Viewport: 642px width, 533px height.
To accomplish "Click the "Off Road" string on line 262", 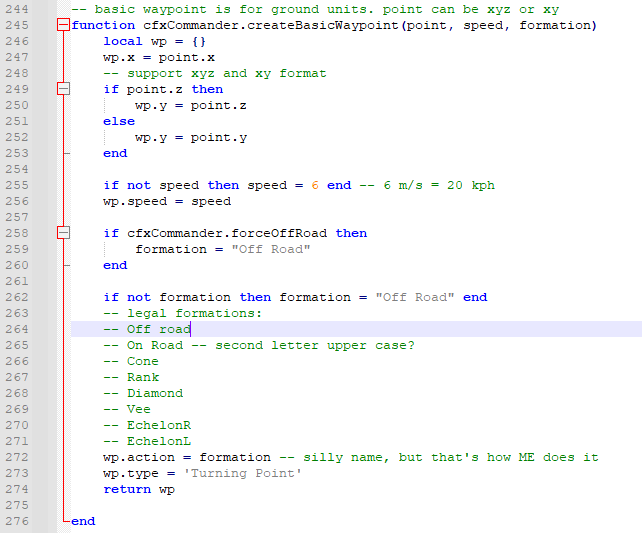I will 415,297.
